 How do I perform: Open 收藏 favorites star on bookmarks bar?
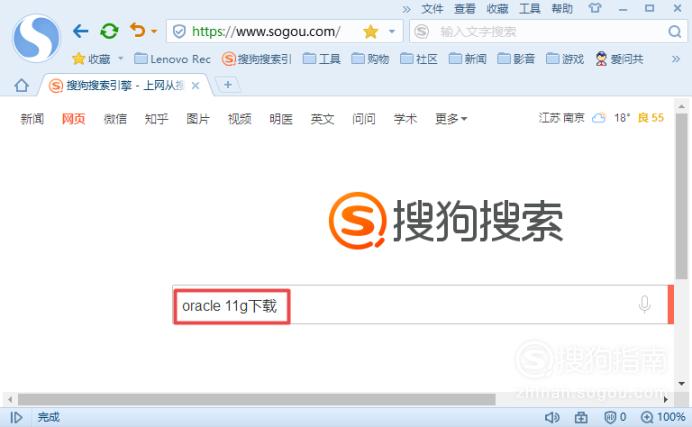coord(91,59)
